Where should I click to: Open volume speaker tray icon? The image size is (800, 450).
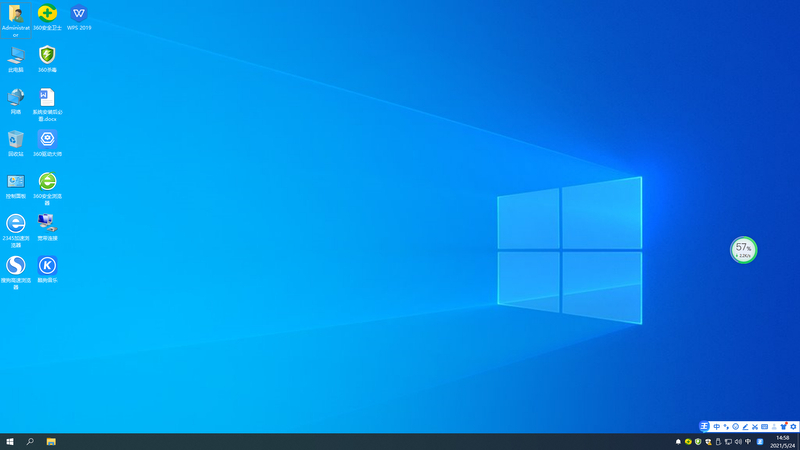(738, 442)
